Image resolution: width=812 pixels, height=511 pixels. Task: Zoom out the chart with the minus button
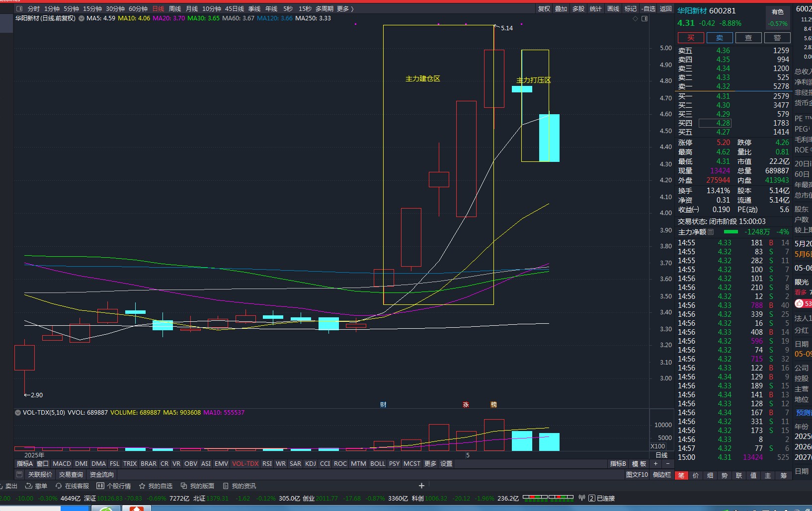pos(667,464)
